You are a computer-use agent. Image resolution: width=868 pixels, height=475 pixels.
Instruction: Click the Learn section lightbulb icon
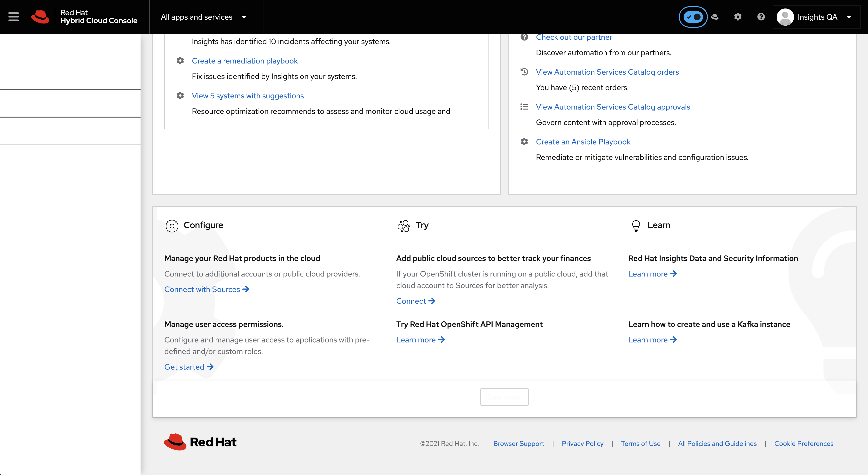[636, 226]
